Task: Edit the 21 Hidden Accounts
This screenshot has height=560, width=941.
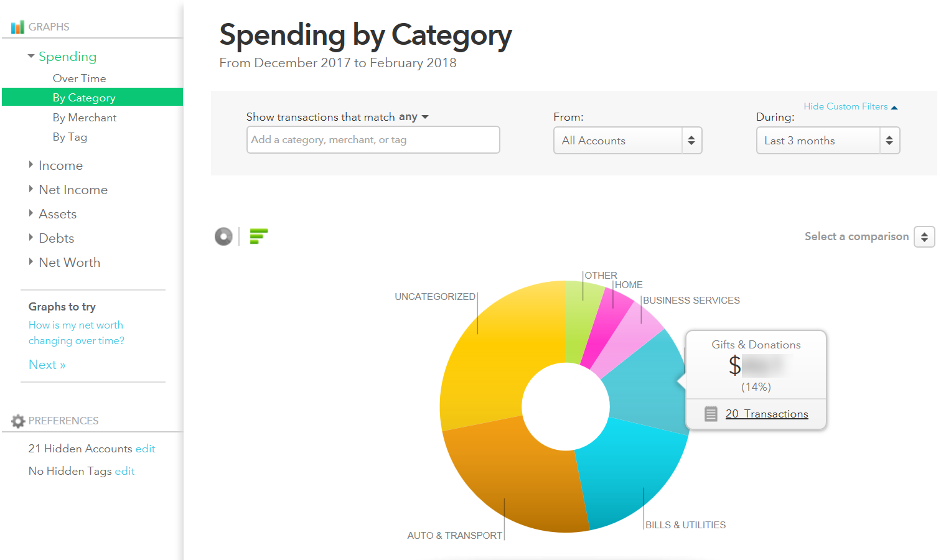Action: (145, 449)
